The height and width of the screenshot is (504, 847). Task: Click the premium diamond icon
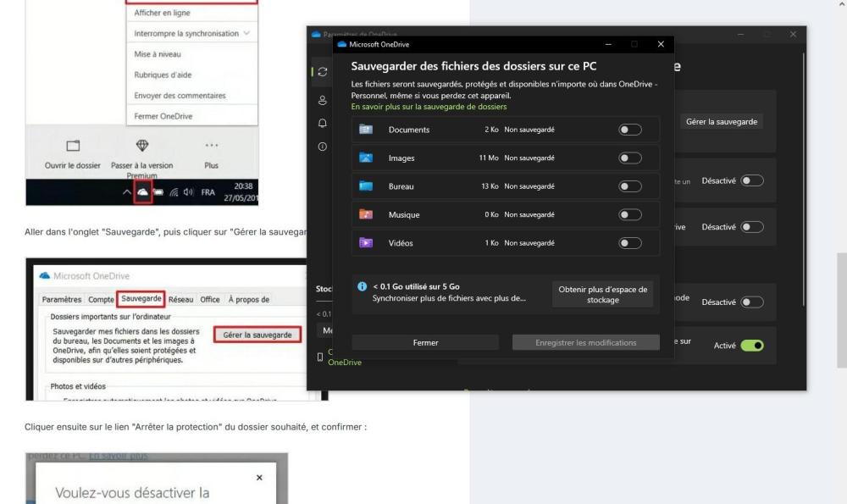(142, 146)
